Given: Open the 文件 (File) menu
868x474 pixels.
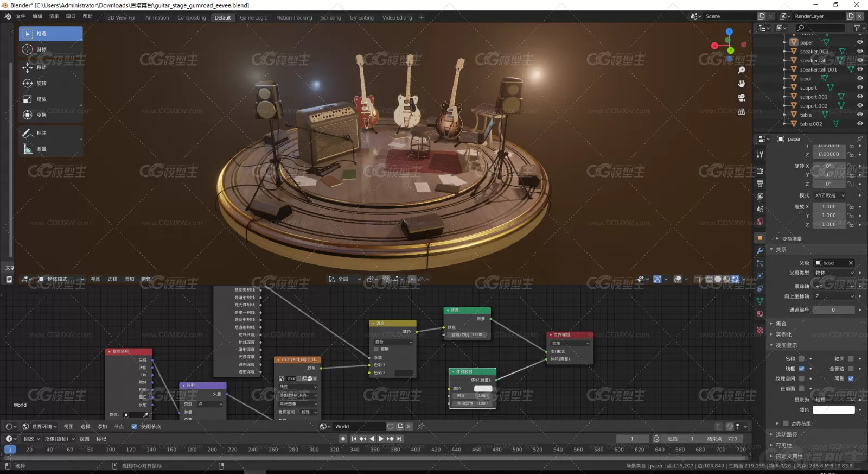Looking at the screenshot, I should pyautogui.click(x=21, y=16).
